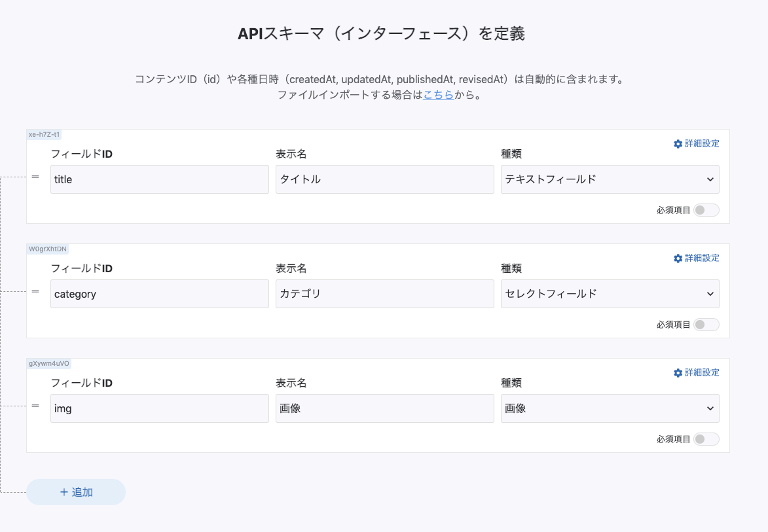
Task: Enable 必須項目 switch for category field
Action: pyautogui.click(x=706, y=325)
